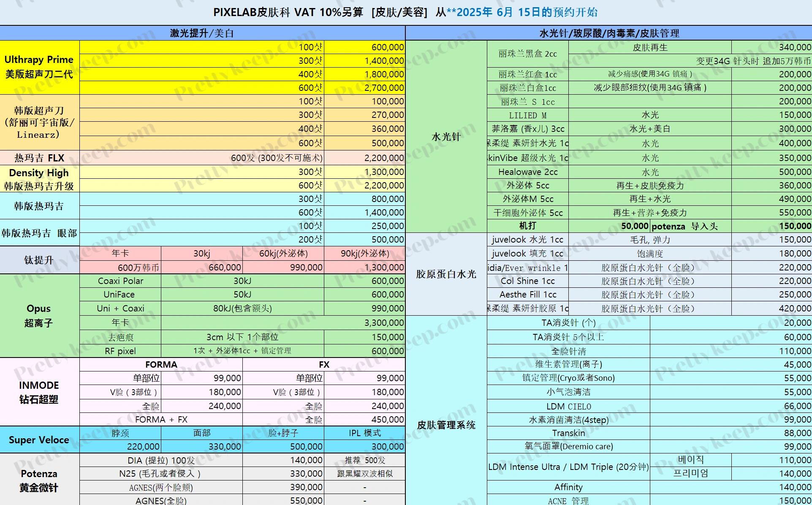812x505 pixels.
Task: Select the Col Shine 1cc cell
Action: point(528,281)
